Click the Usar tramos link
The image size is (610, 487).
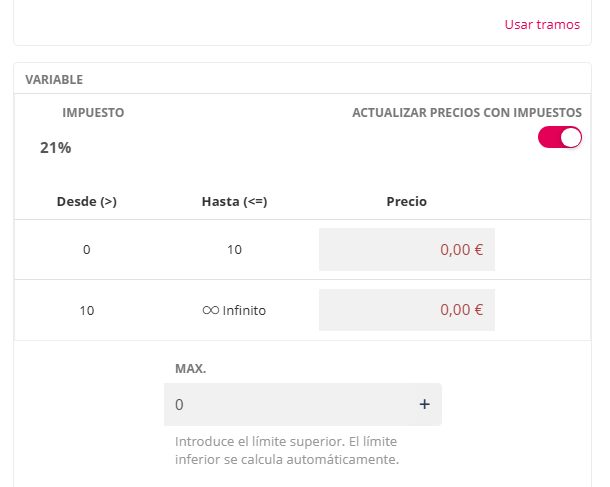[x=541, y=24]
